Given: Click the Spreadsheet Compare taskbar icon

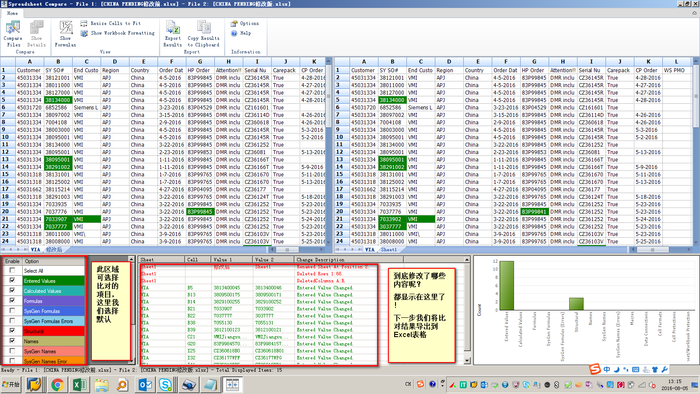Looking at the screenshot, I should pyautogui.click(x=233, y=385).
